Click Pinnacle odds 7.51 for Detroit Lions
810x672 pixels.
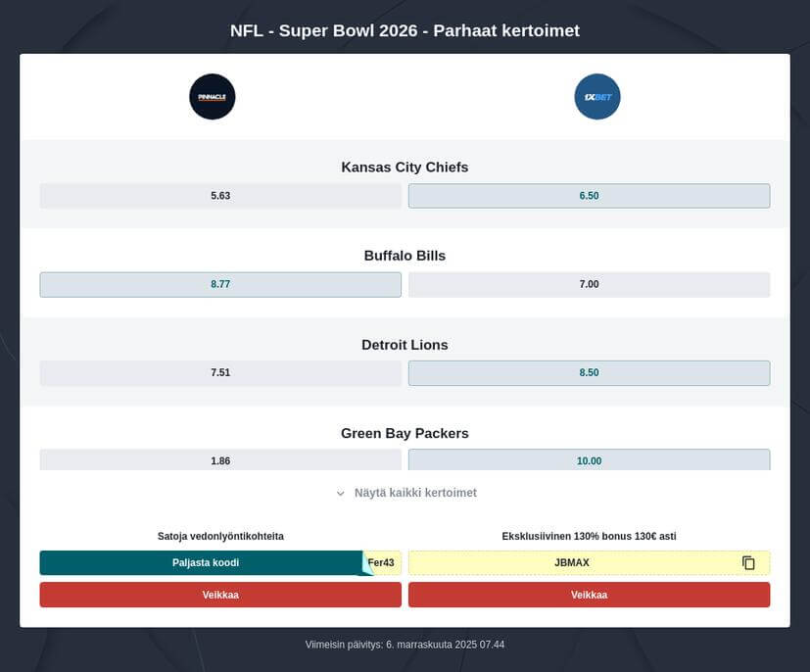click(x=219, y=372)
